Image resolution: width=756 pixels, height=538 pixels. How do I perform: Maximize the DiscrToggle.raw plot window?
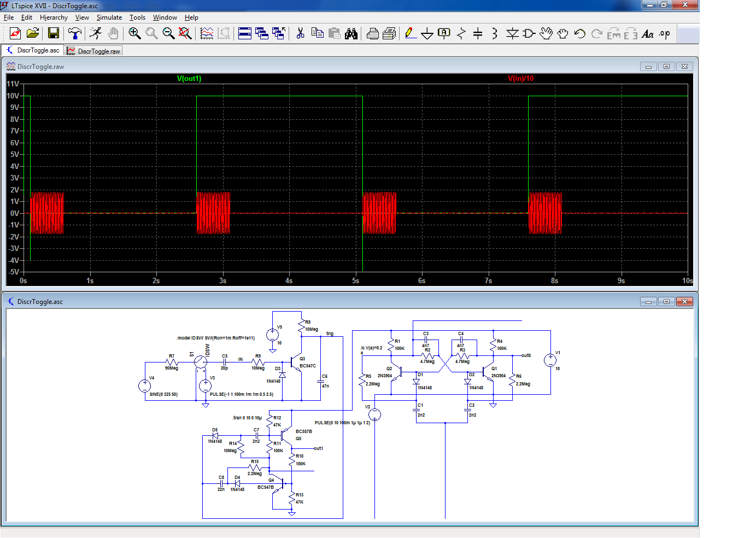pyautogui.click(x=666, y=66)
